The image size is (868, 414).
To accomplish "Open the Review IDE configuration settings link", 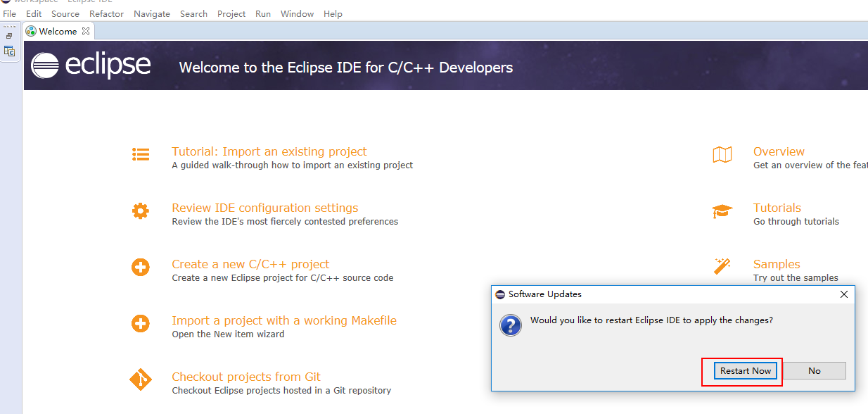I will (265, 208).
